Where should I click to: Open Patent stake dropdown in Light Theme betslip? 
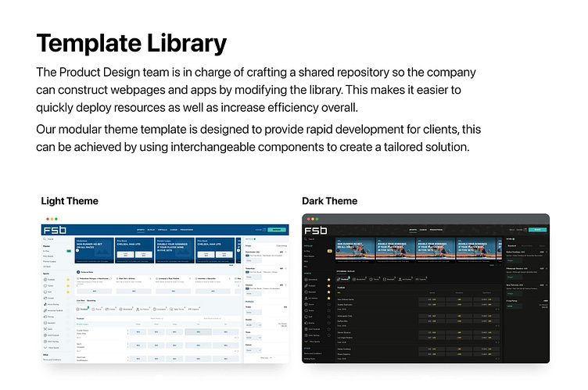click(x=253, y=350)
